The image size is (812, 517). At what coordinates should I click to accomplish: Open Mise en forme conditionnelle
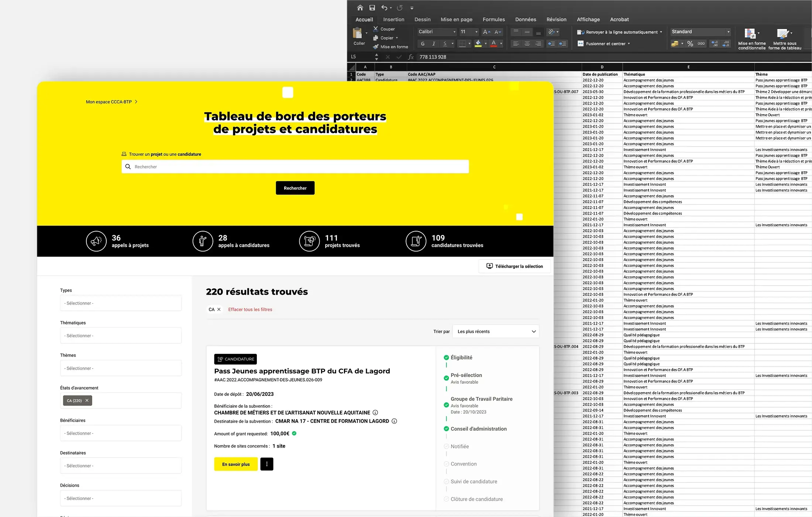(751, 39)
